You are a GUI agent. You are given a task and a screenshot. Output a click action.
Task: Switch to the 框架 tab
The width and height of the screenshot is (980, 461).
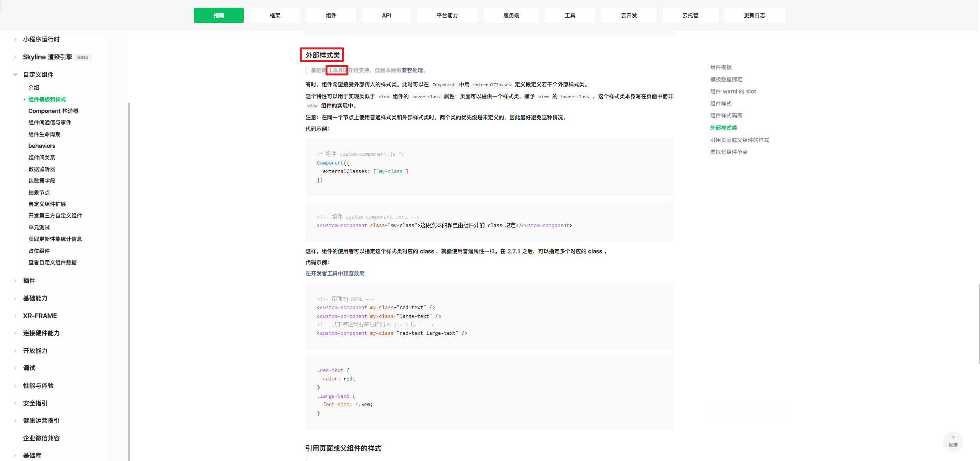(274, 15)
